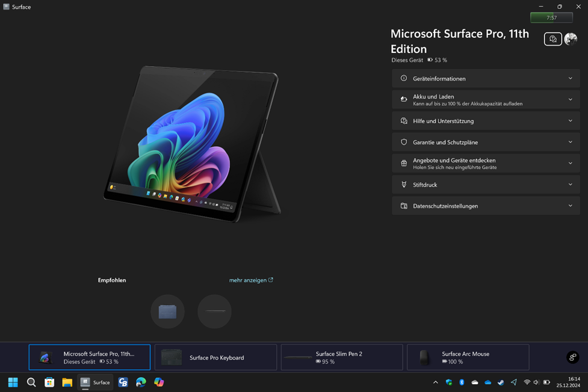Click the Hilfe und Unterstützung support icon
Screen dimensions: 588x392
pos(404,121)
